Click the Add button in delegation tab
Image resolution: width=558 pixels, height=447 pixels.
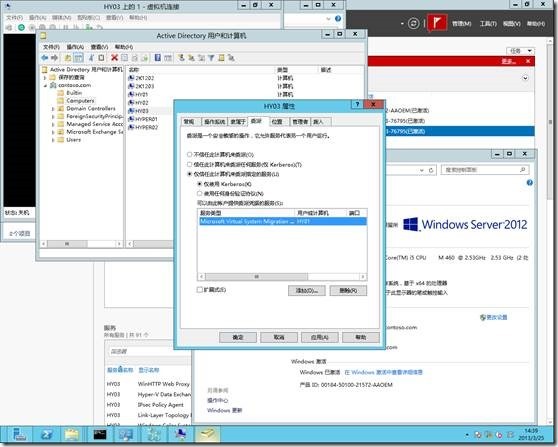coord(306,291)
